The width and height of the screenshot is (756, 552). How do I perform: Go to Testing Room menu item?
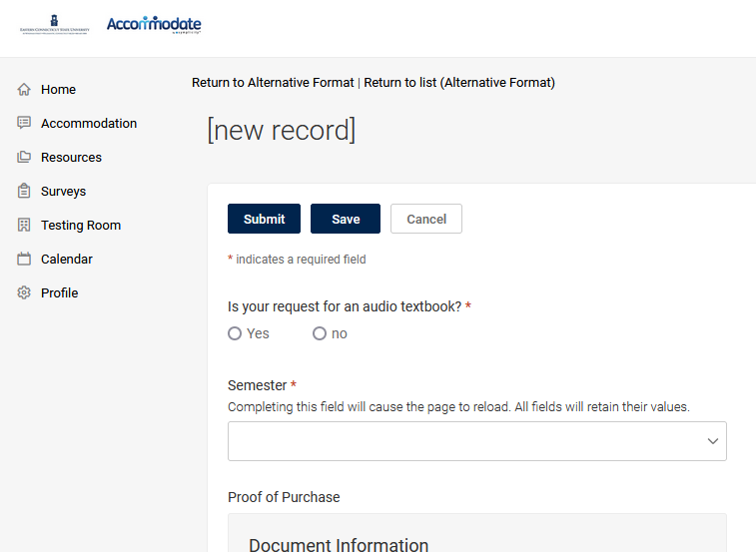(81, 226)
